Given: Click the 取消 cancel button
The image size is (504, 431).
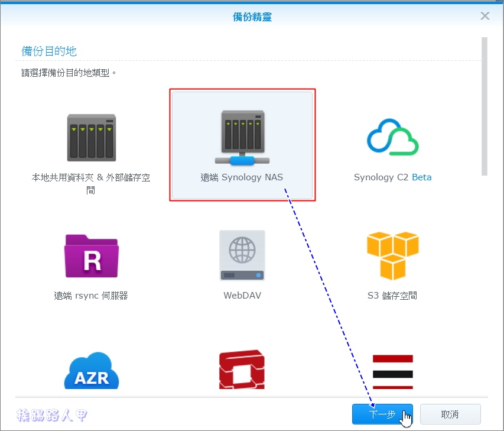Looking at the screenshot, I should click(450, 414).
